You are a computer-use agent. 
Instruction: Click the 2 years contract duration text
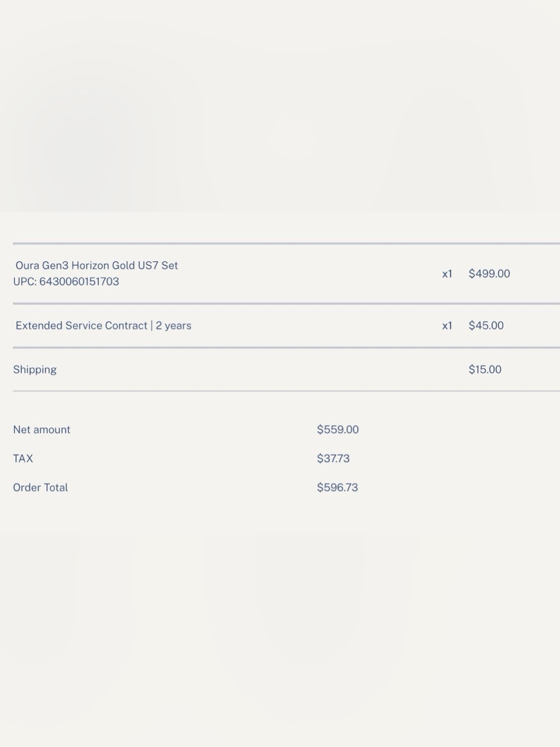pyautogui.click(x=174, y=326)
